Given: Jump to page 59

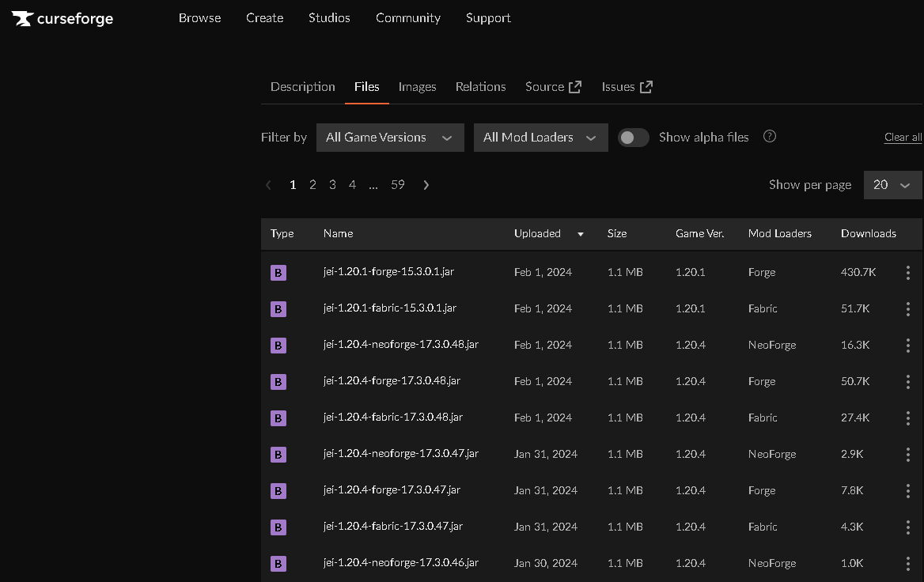Looking at the screenshot, I should point(397,184).
